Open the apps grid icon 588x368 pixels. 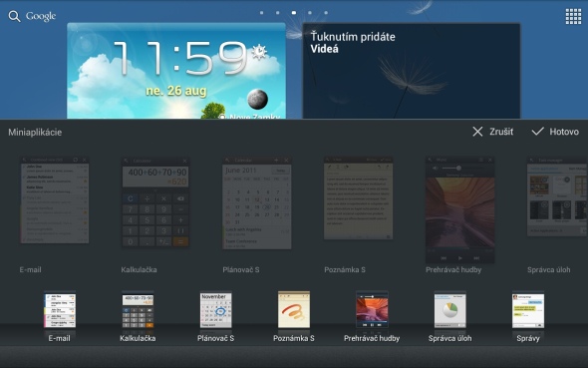coord(573,16)
